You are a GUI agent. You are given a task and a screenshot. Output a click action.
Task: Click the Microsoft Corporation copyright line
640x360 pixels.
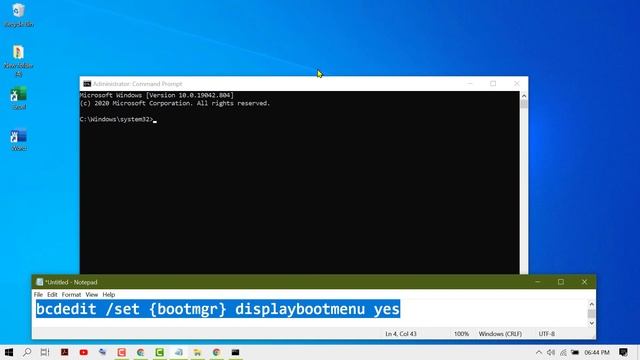[x=175, y=103]
